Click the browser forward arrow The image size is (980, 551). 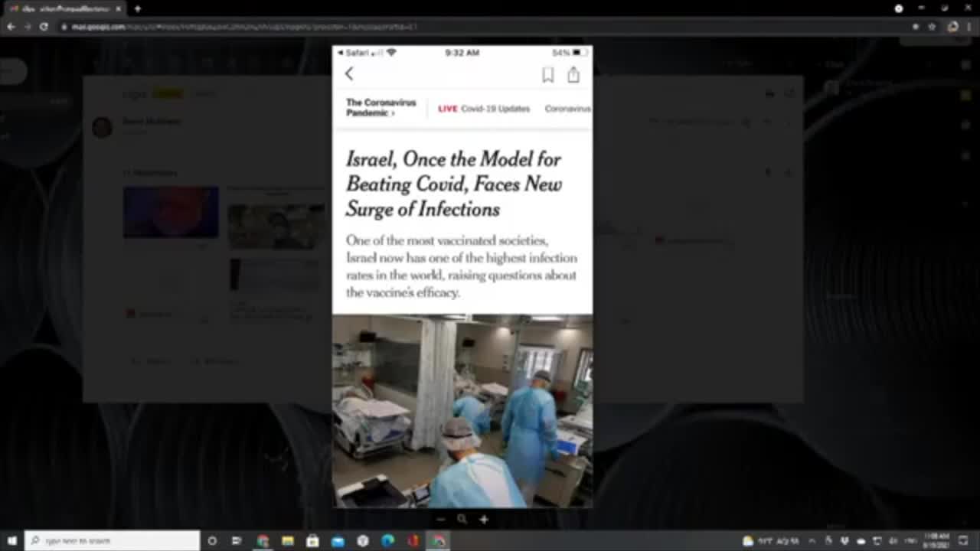(x=28, y=26)
